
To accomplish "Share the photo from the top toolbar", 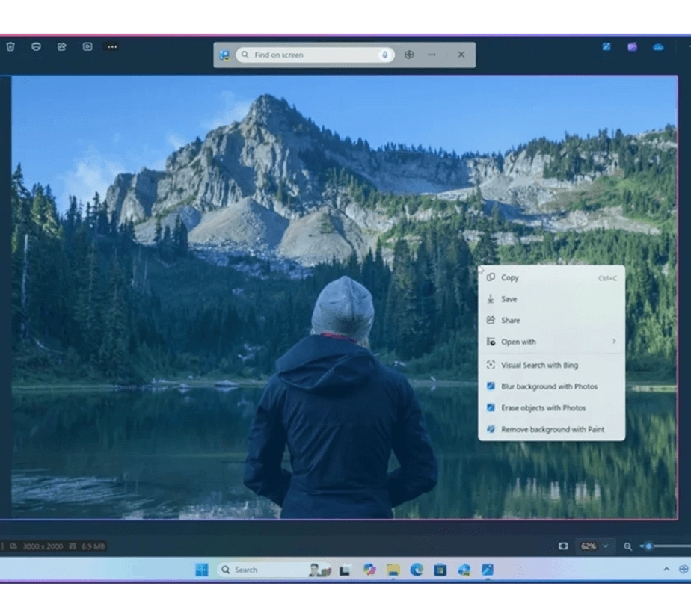I will point(61,46).
